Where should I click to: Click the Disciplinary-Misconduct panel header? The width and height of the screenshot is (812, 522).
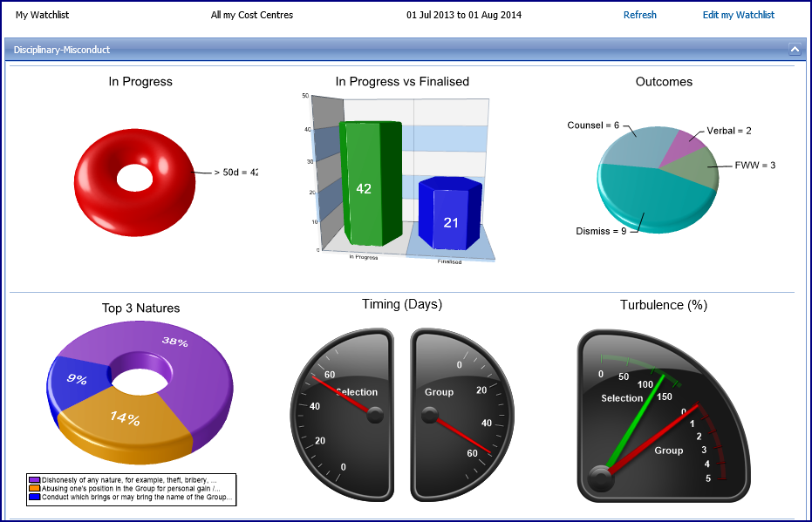[x=406, y=50]
